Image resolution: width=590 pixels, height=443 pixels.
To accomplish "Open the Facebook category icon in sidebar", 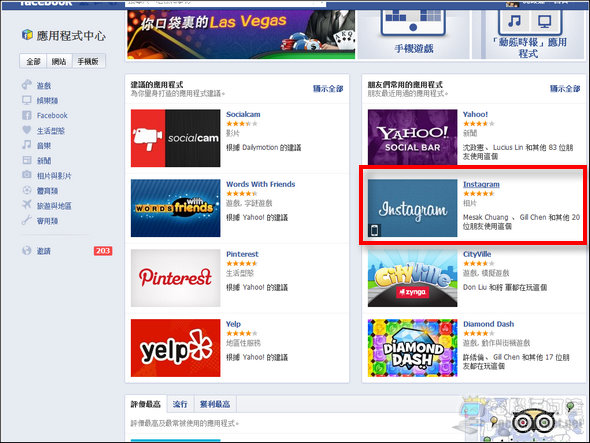I will tap(27, 115).
